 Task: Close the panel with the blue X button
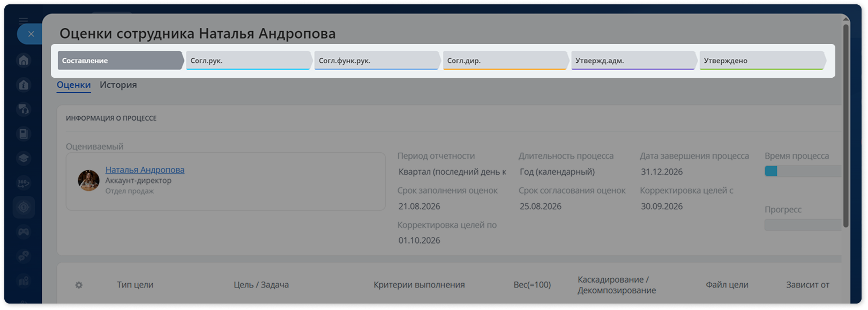tap(31, 34)
